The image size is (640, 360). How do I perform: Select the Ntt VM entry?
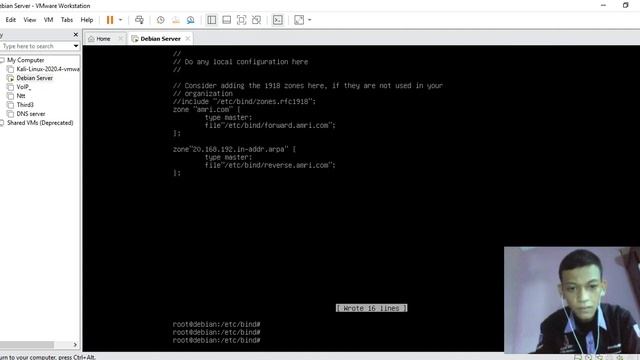coord(21,96)
